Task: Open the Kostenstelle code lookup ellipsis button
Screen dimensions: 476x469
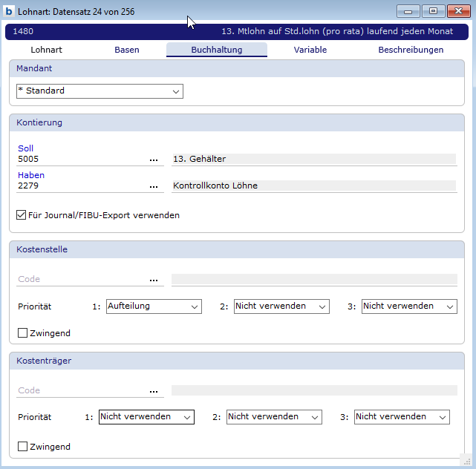Action: click(154, 280)
